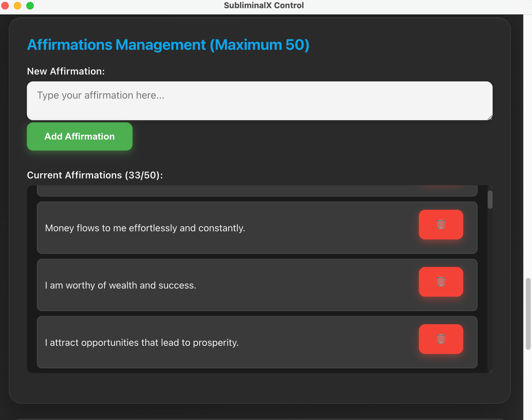
Task: Delete the "Money flows to me" affirmation
Action: (440, 224)
